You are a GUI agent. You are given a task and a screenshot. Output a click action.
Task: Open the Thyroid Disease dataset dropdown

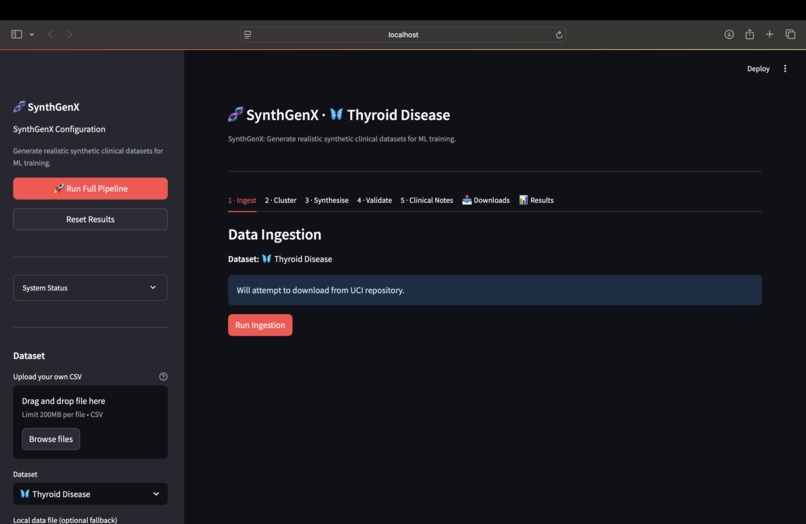(x=90, y=494)
